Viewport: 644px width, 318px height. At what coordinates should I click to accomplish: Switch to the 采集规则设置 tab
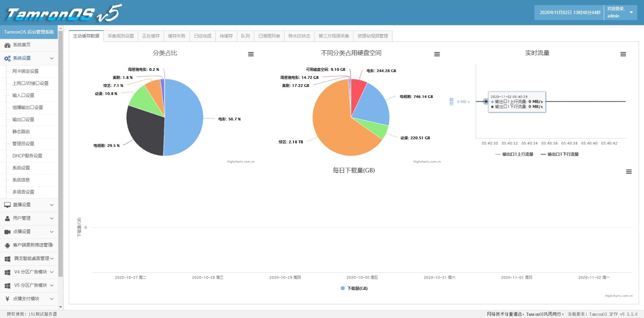click(x=121, y=36)
